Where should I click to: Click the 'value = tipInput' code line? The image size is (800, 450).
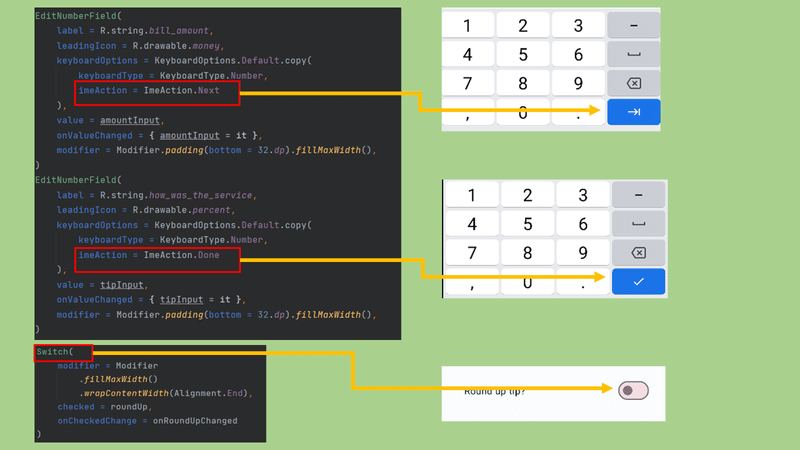(x=102, y=285)
